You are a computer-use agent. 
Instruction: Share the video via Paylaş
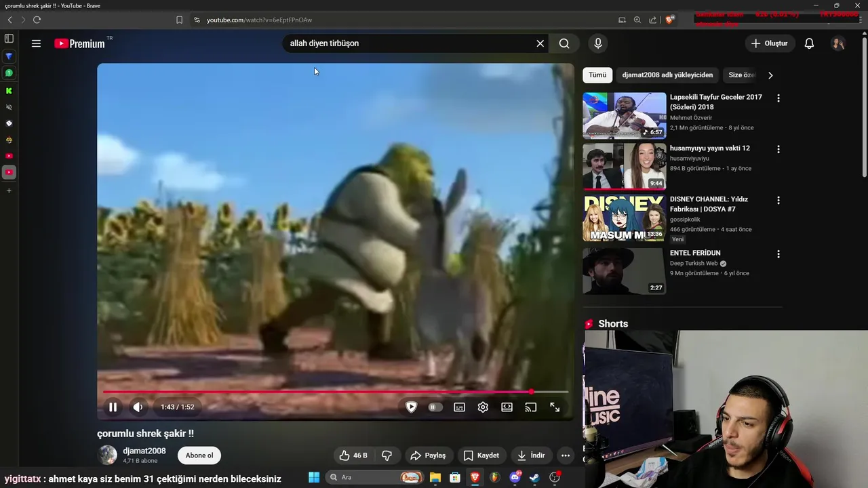pos(428,455)
